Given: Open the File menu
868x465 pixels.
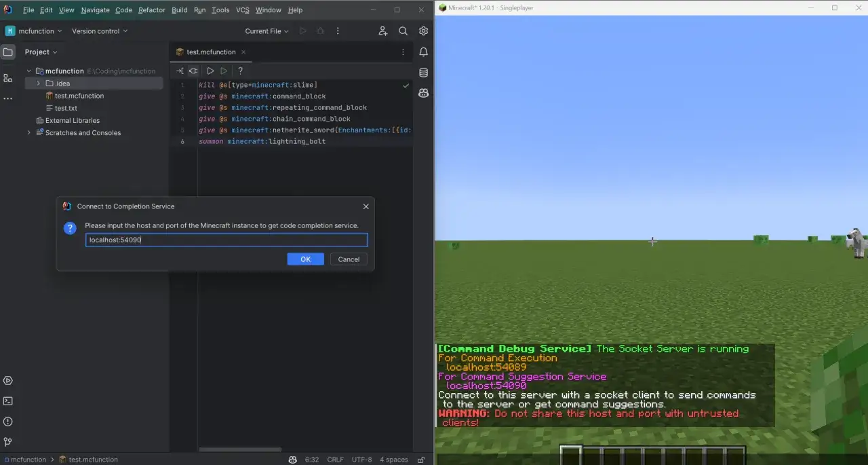Looking at the screenshot, I should tap(28, 10).
